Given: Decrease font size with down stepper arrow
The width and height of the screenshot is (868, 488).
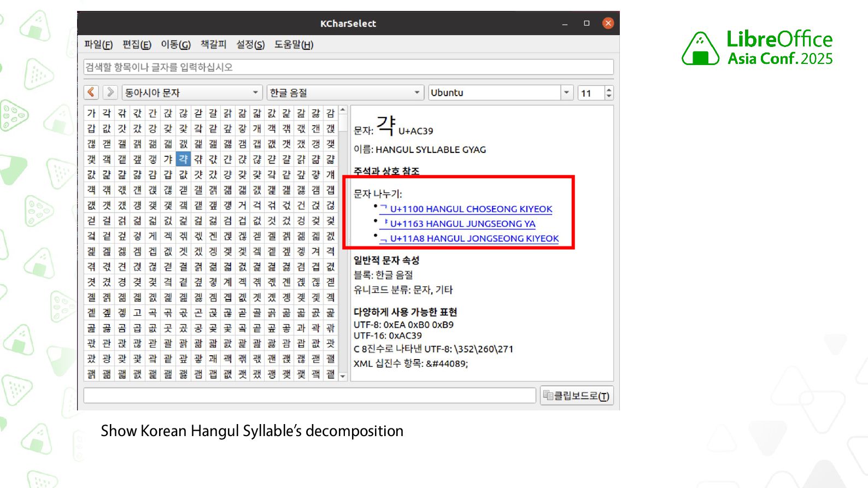Looking at the screenshot, I should click(x=609, y=96).
